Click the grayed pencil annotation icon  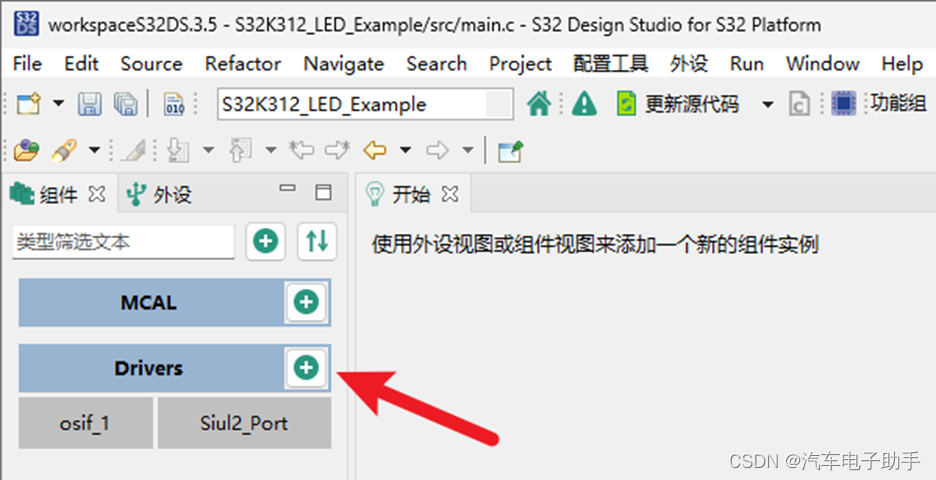(133, 150)
